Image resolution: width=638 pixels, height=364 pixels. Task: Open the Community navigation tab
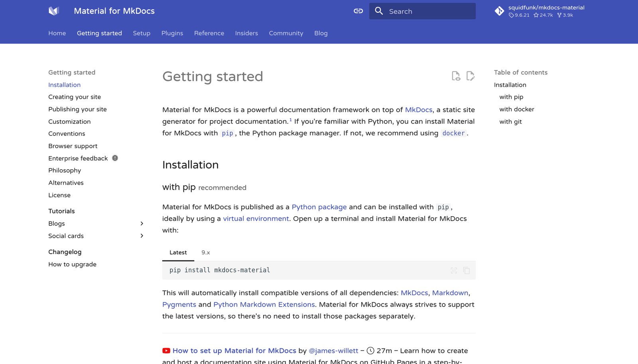286,33
